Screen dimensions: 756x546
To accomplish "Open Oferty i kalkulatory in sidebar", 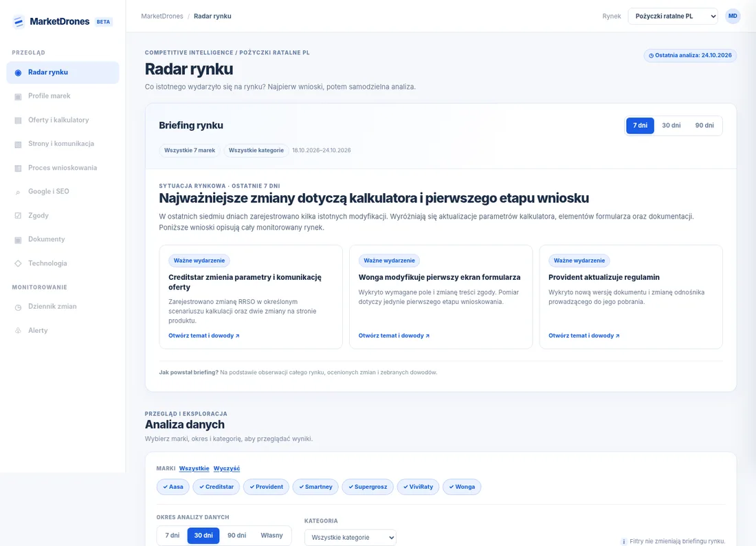I will (x=63, y=120).
